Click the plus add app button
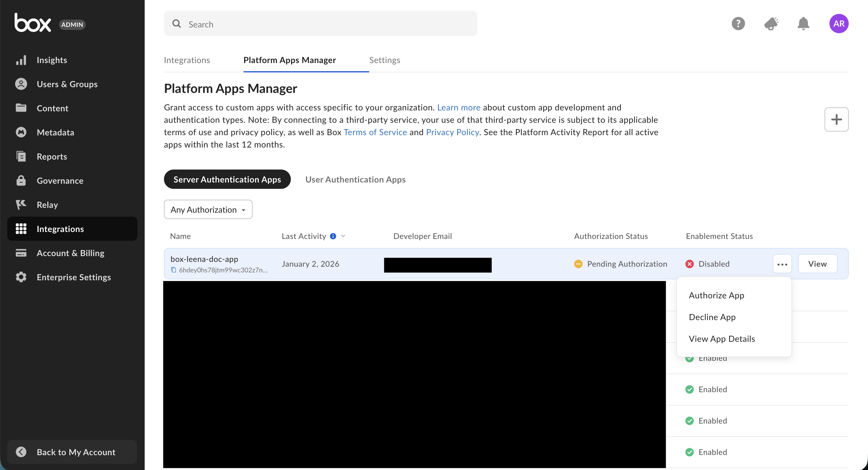This screenshot has width=868, height=470. pyautogui.click(x=836, y=119)
